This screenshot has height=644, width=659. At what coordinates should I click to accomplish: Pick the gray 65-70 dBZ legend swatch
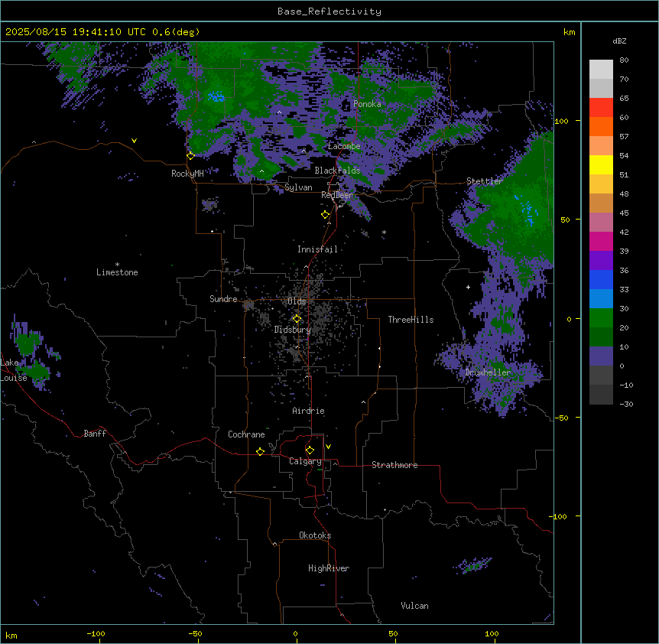(601, 88)
